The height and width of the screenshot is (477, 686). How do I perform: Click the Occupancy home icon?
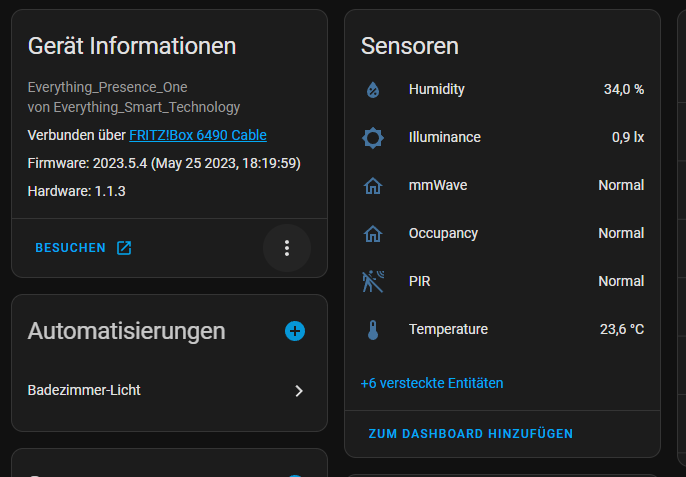click(373, 234)
